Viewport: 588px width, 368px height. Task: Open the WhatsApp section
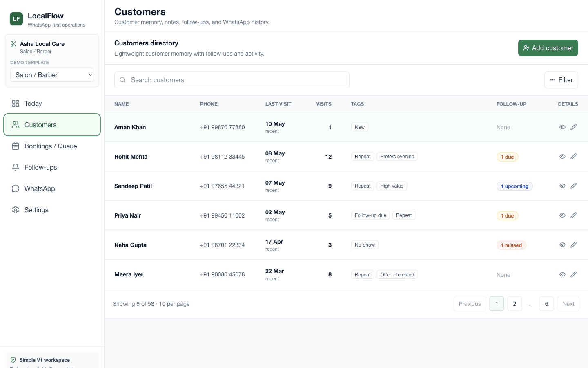point(52,188)
